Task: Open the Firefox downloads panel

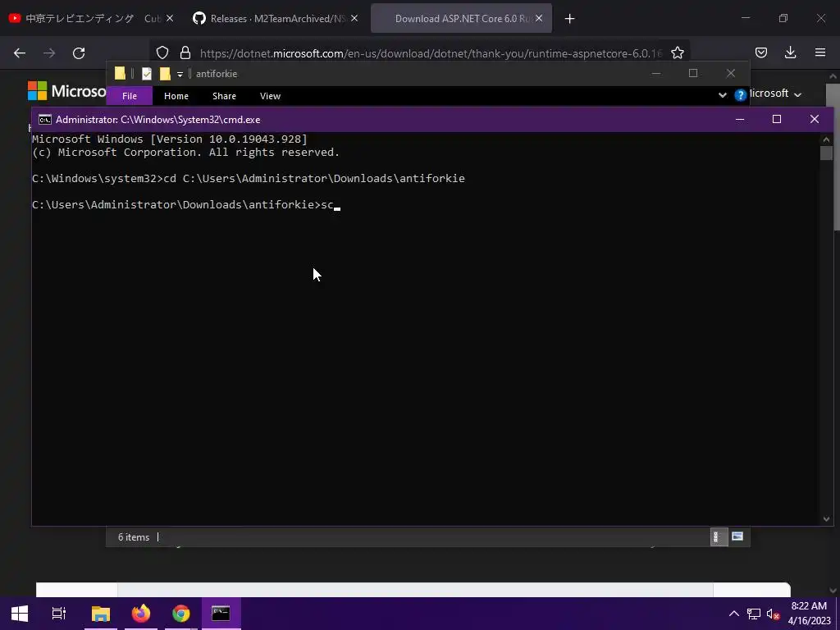Action: click(x=791, y=52)
